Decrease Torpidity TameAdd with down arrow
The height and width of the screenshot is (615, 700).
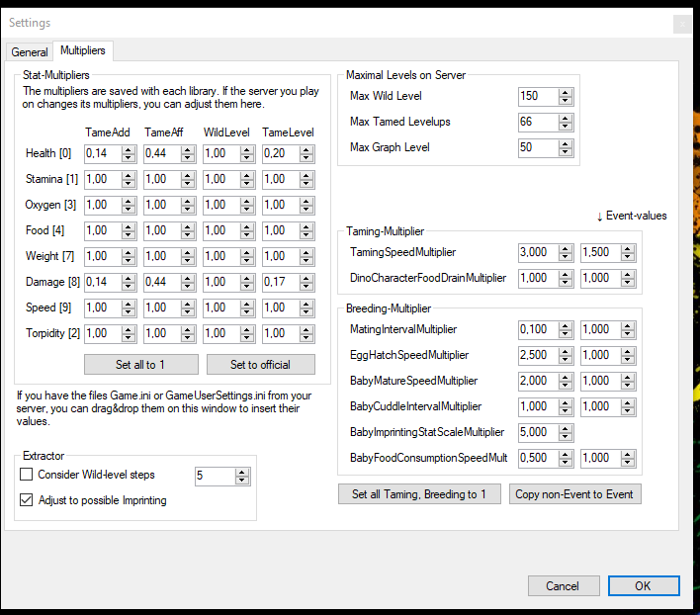[129, 338]
